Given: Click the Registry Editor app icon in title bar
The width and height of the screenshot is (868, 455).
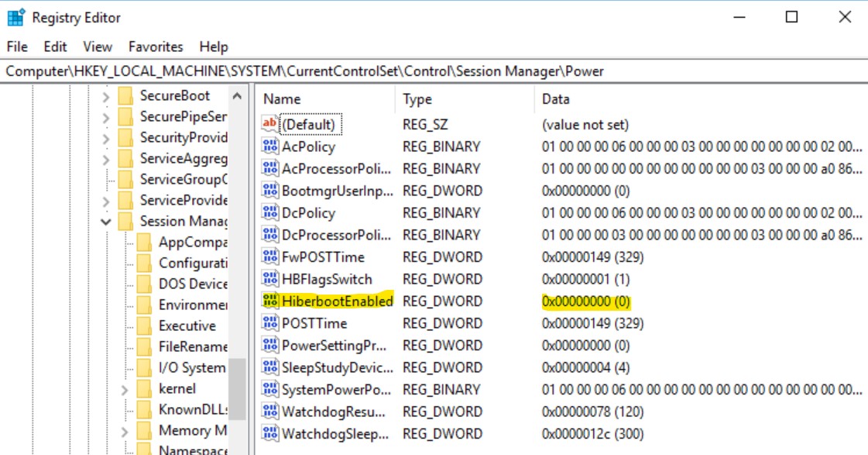Looking at the screenshot, I should pyautogui.click(x=16, y=17).
